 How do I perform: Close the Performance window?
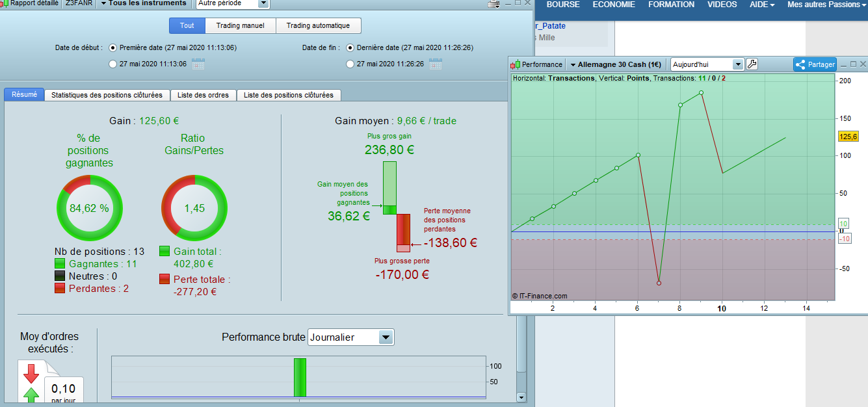click(863, 64)
